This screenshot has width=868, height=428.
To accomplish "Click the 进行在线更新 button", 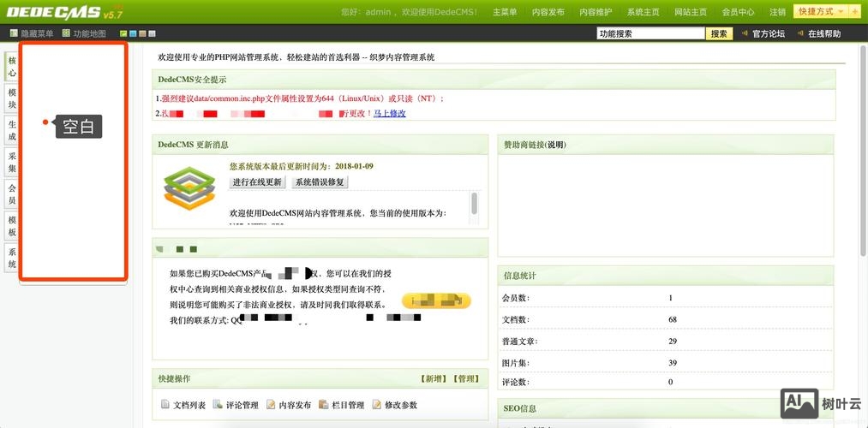I will tap(257, 182).
